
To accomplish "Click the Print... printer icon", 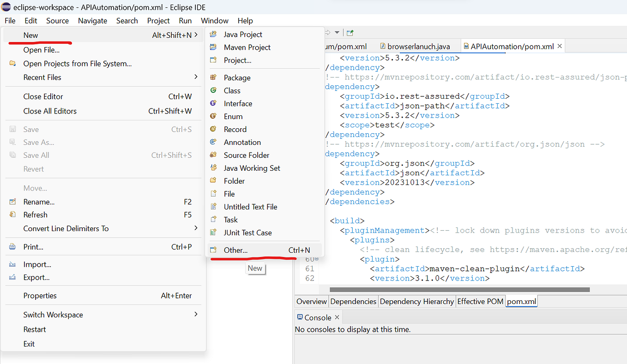I will point(13,247).
